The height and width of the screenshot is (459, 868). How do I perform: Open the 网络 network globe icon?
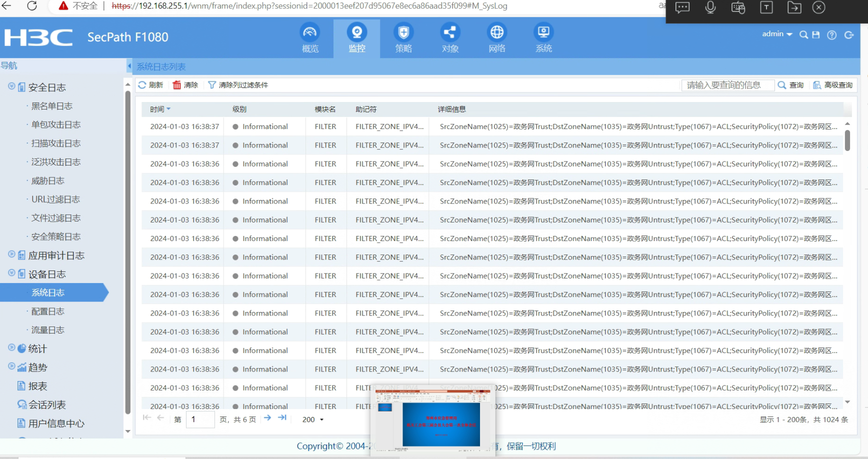click(496, 33)
